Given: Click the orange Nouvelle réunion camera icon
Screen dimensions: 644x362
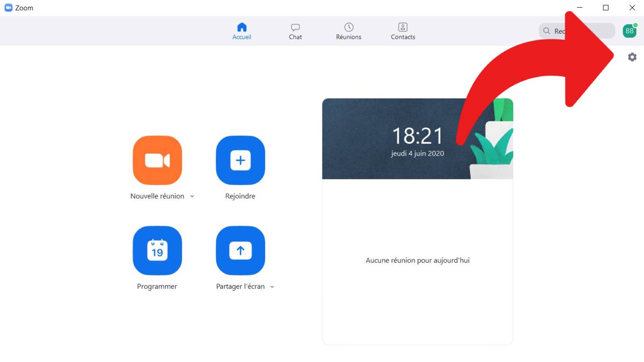Looking at the screenshot, I should pyautogui.click(x=157, y=160).
